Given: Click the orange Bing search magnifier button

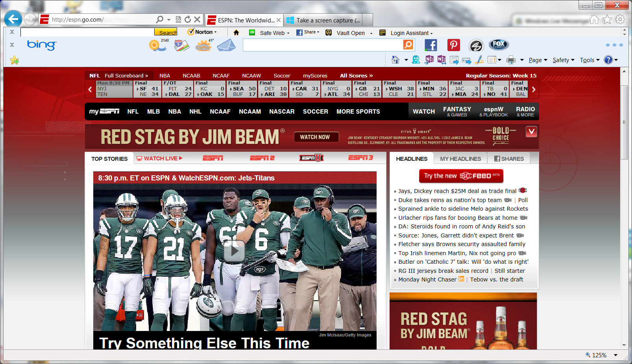Looking at the screenshot, I should click(x=408, y=45).
